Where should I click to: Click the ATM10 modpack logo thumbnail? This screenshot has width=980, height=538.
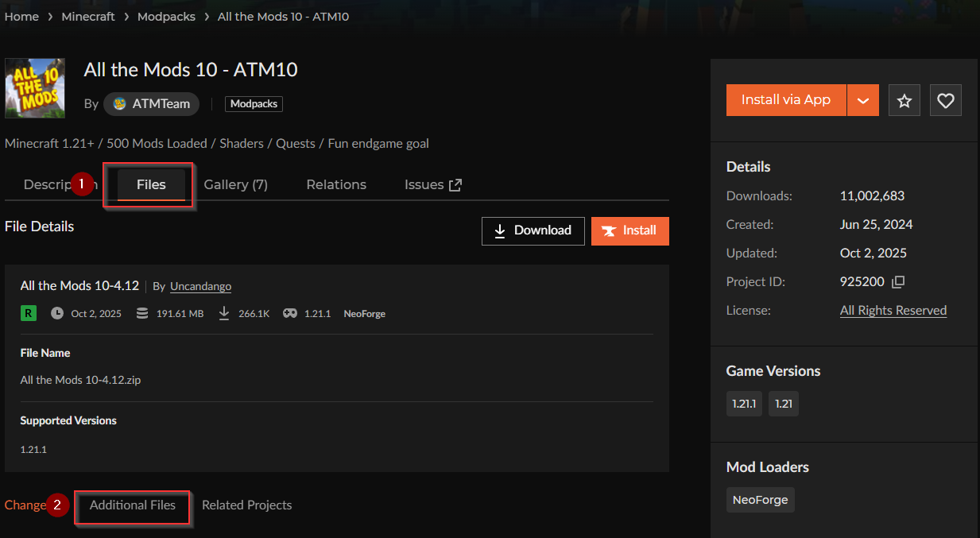tap(35, 88)
